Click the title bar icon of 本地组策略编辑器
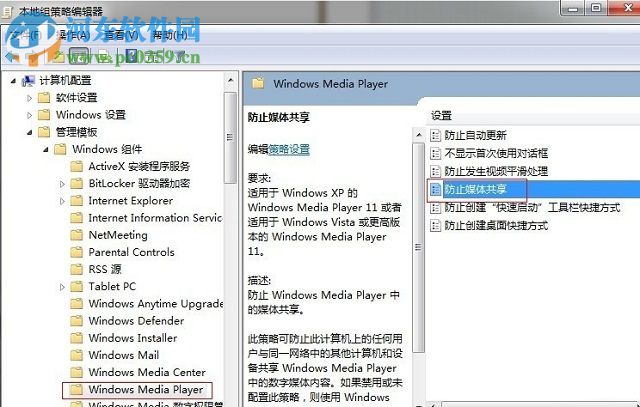Image resolution: width=640 pixels, height=407 pixels. (7, 11)
